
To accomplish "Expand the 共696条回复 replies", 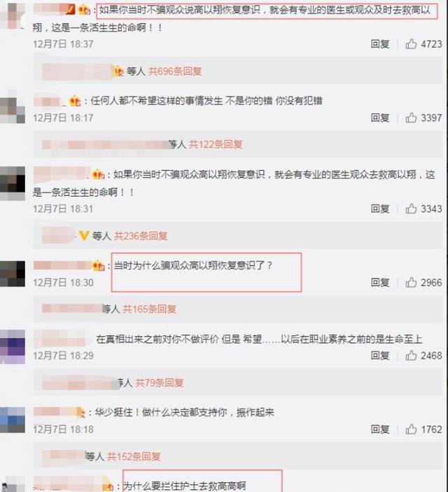I will [175, 71].
